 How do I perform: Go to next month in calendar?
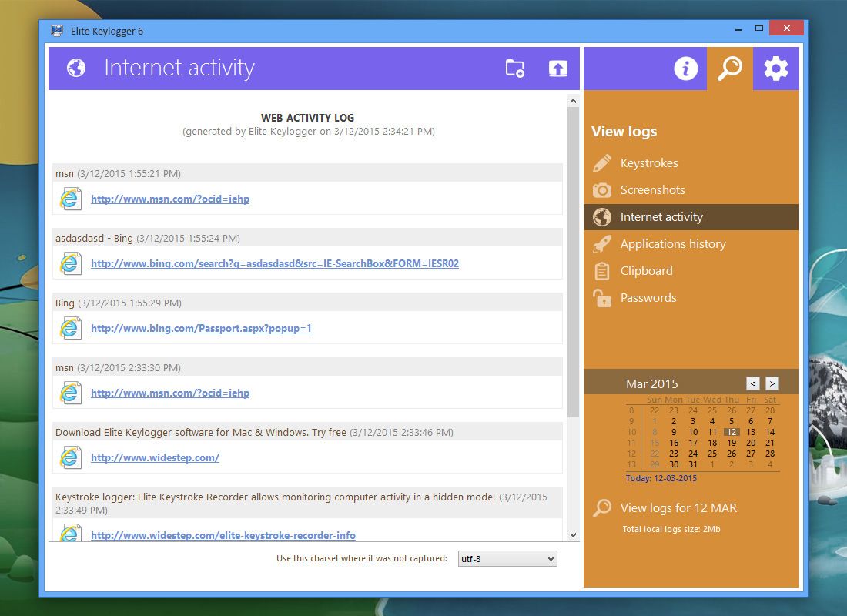pos(772,383)
